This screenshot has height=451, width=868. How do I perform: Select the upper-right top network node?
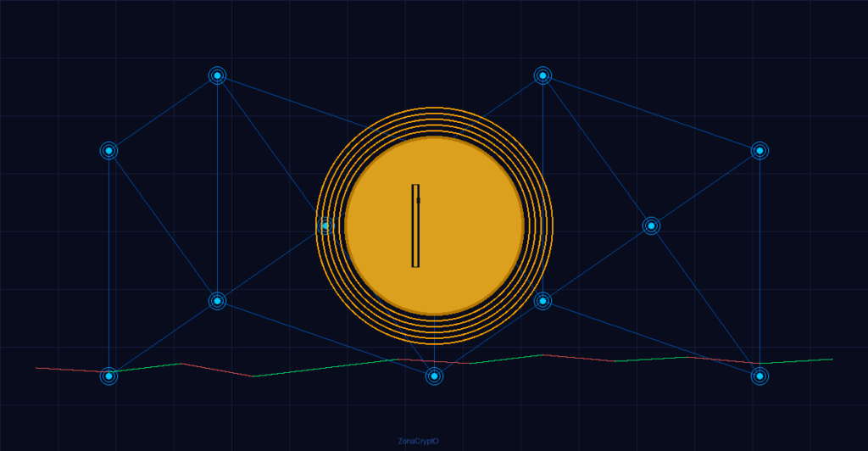tap(543, 75)
